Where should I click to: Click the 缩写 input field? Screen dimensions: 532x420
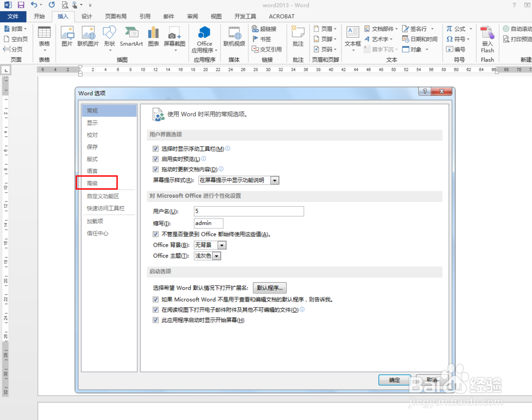pos(209,223)
